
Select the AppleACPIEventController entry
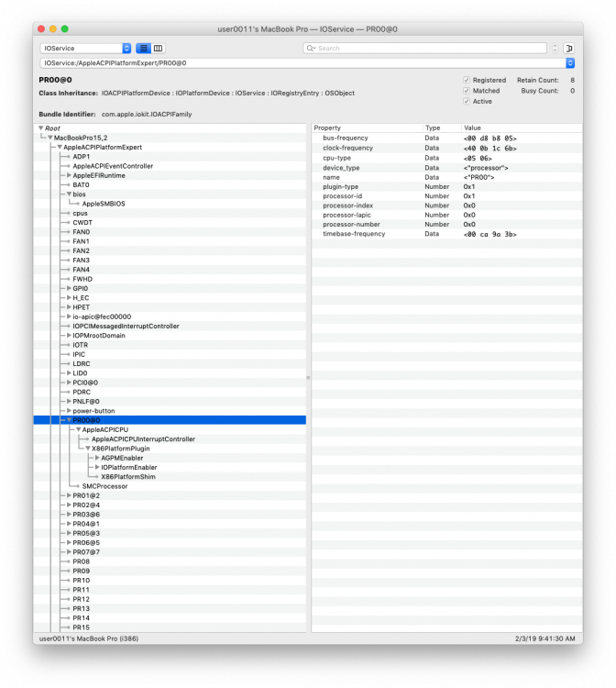click(x=113, y=166)
